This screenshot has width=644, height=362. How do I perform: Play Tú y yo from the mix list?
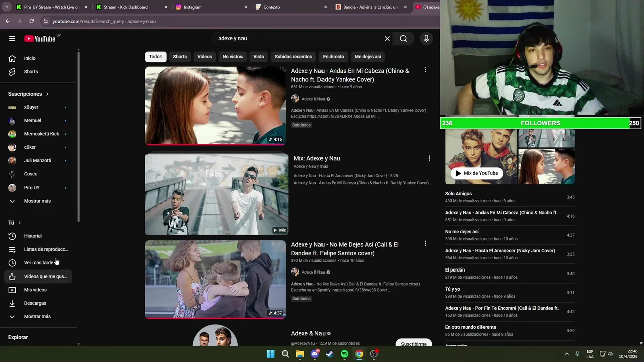point(510,293)
